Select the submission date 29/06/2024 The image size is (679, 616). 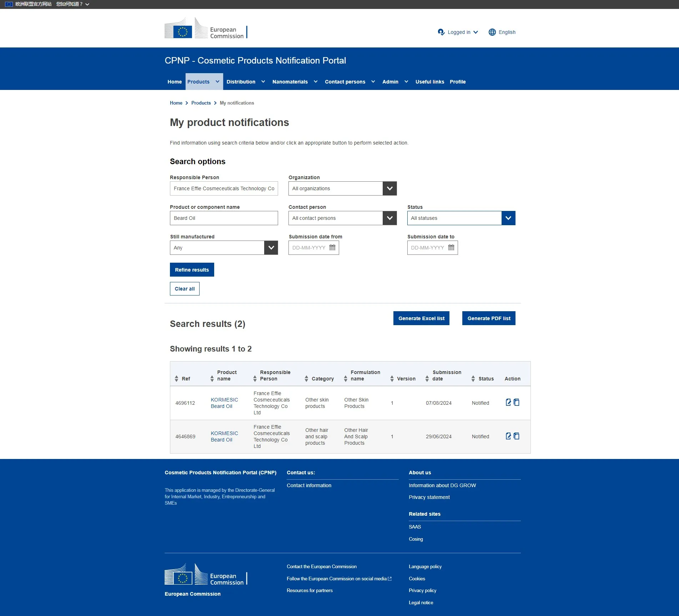click(x=439, y=436)
